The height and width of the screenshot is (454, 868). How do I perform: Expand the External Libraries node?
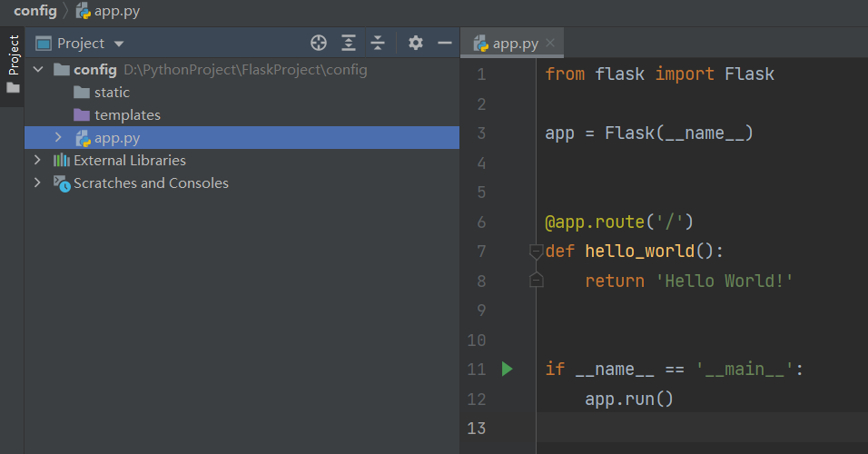tap(37, 160)
